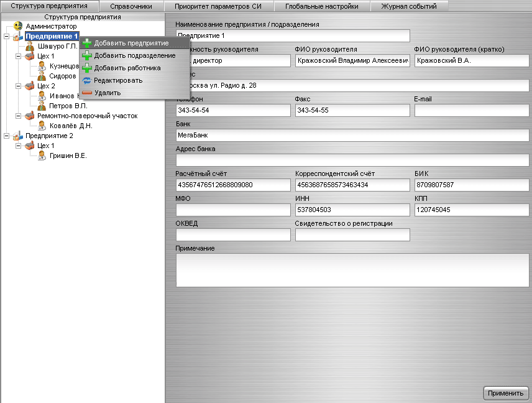The height and width of the screenshot is (403, 532).
Task: Click the Факс field 343-54-55
Action: click(x=352, y=110)
